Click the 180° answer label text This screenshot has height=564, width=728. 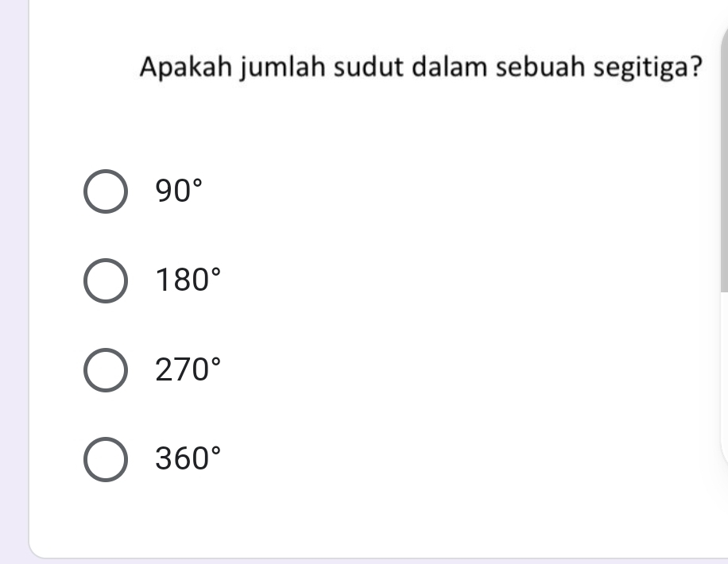(186, 280)
